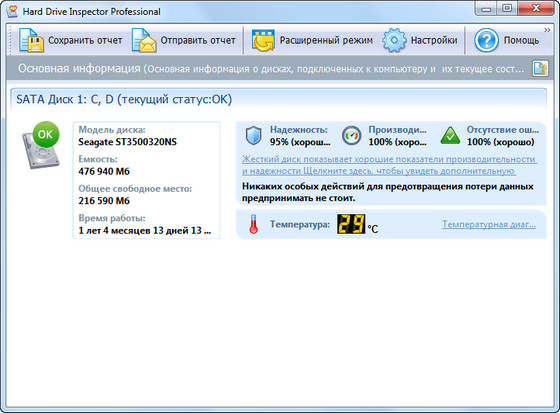Click the Save report floppy disk icon
The width and height of the screenshot is (560, 413).
pos(31,40)
